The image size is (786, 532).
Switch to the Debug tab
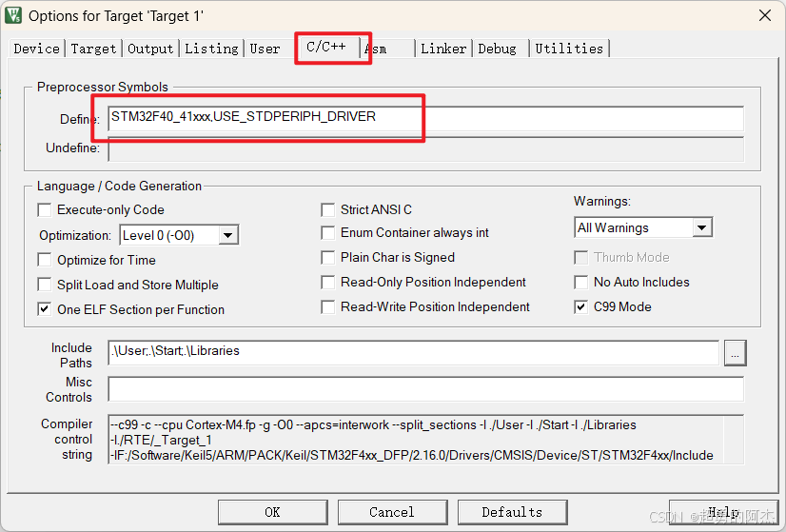tap(497, 49)
